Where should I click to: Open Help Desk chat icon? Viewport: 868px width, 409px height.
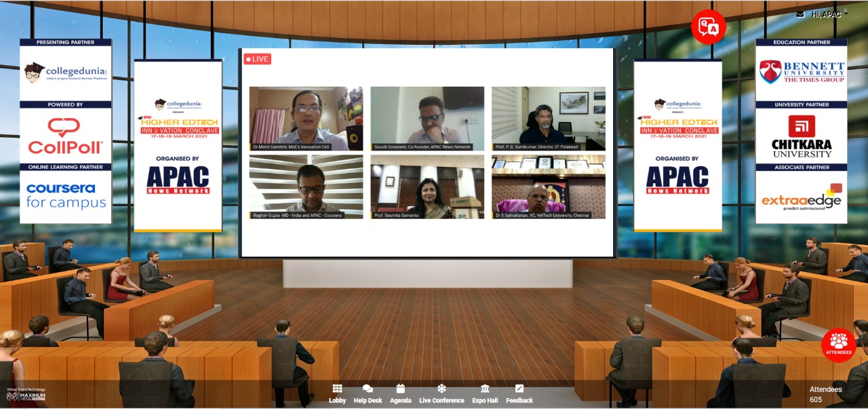pos(368,389)
